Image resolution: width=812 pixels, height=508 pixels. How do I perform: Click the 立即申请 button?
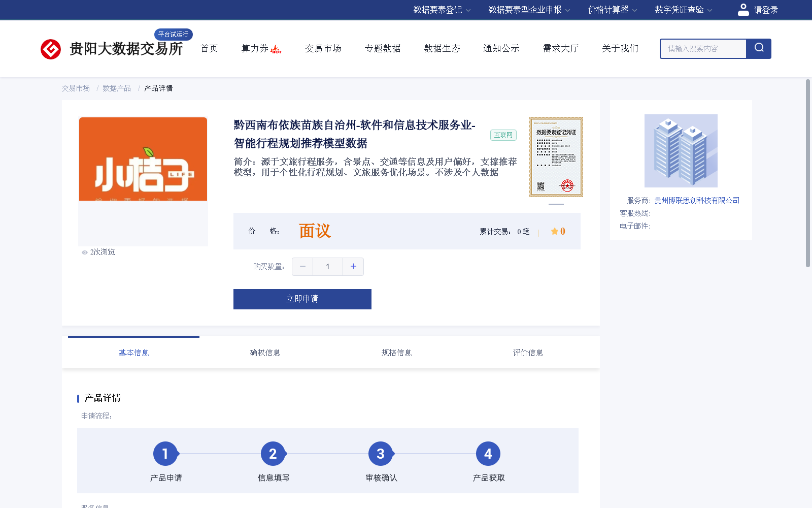click(302, 299)
